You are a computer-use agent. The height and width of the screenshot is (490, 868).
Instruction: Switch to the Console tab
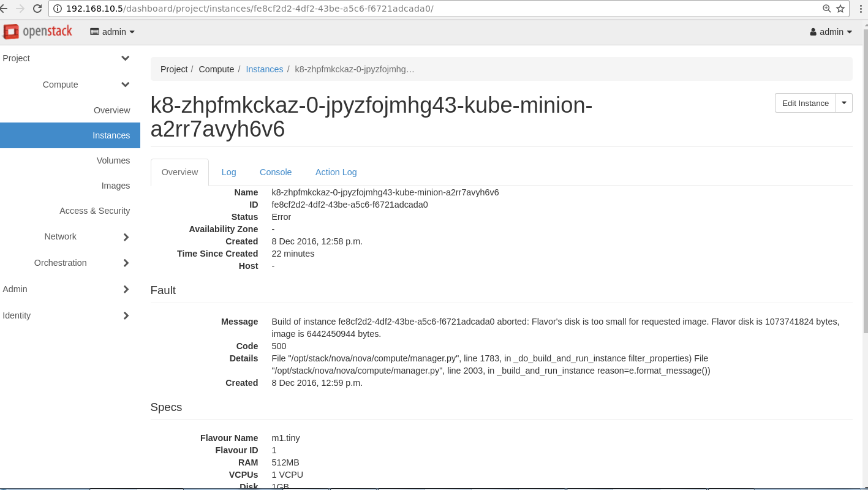pyautogui.click(x=276, y=172)
